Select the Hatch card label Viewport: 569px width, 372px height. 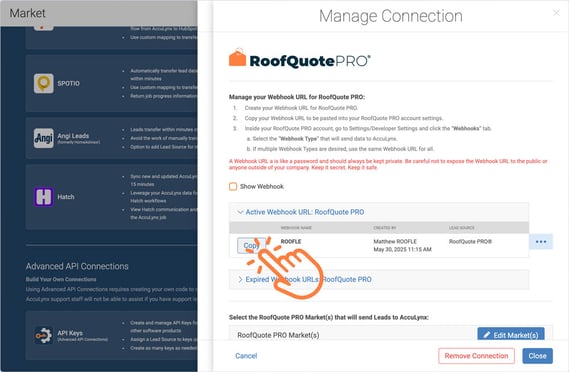tap(66, 197)
